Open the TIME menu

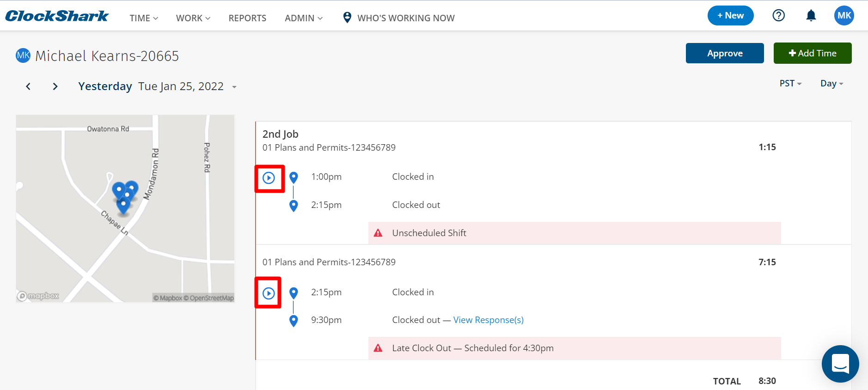pyautogui.click(x=144, y=18)
